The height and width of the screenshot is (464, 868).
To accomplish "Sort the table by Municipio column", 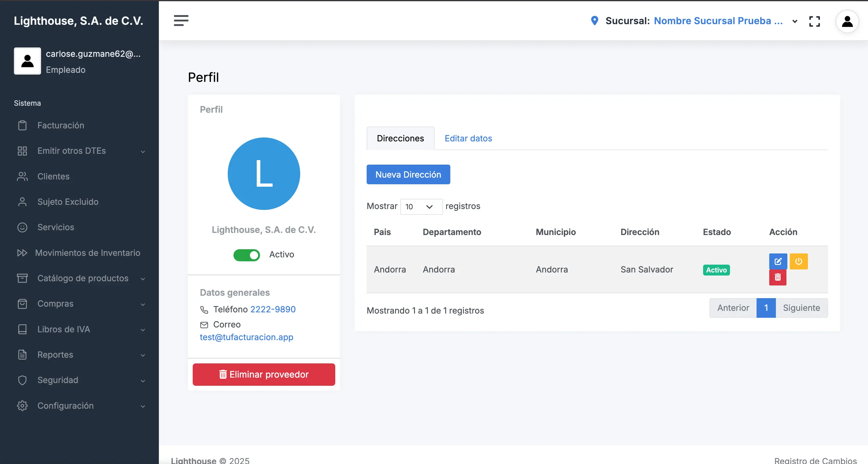I will [556, 232].
